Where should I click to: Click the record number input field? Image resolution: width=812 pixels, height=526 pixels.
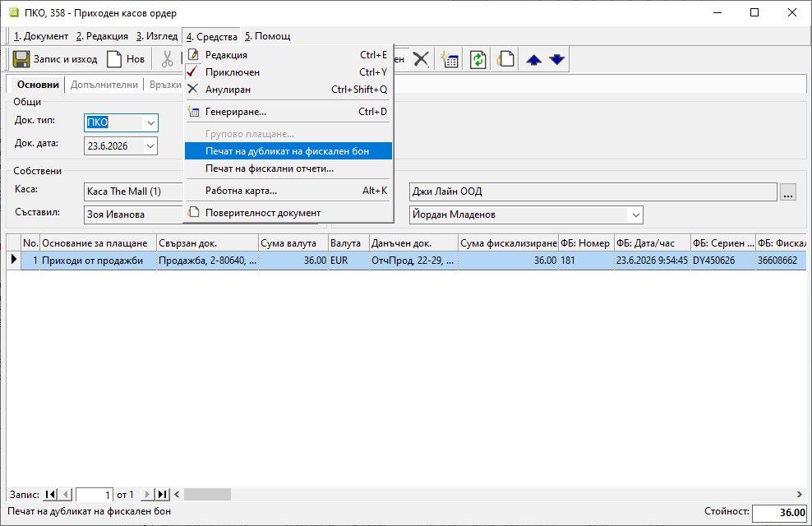point(95,495)
